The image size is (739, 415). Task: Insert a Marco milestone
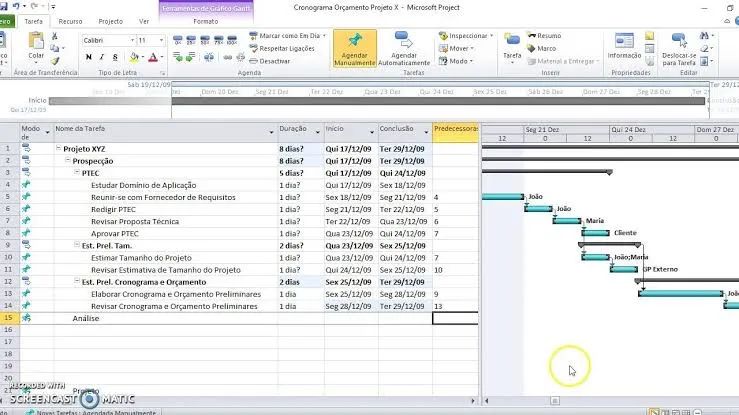click(x=542, y=49)
